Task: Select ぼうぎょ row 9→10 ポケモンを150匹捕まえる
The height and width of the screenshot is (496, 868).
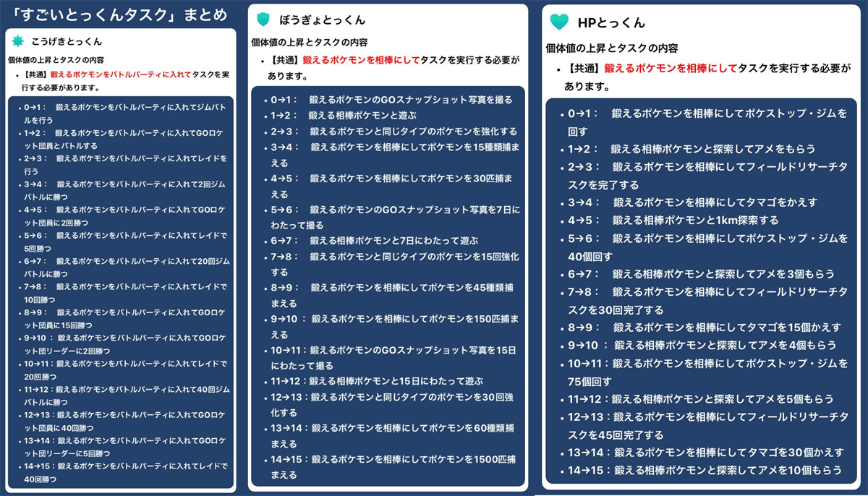Action: coord(395,327)
